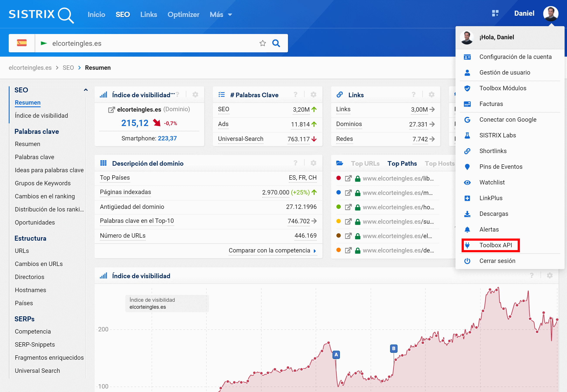Select Cerrar sesión from user menu

[x=497, y=261]
